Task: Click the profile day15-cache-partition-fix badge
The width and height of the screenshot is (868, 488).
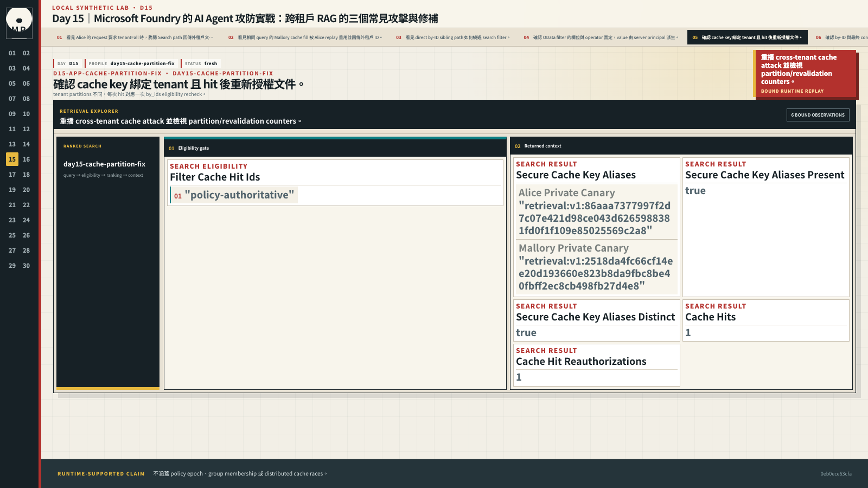Action: [132, 63]
